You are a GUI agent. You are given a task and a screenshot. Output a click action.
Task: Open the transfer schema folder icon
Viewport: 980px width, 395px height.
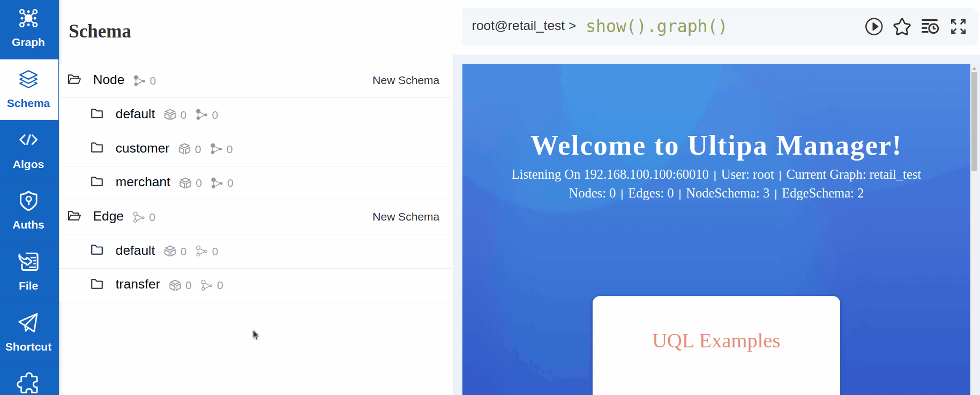(97, 284)
